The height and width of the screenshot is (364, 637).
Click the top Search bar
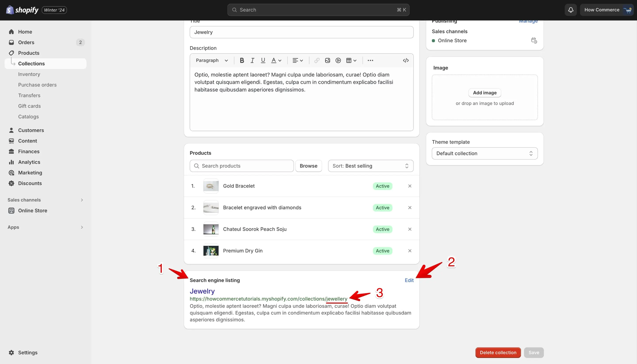318,10
